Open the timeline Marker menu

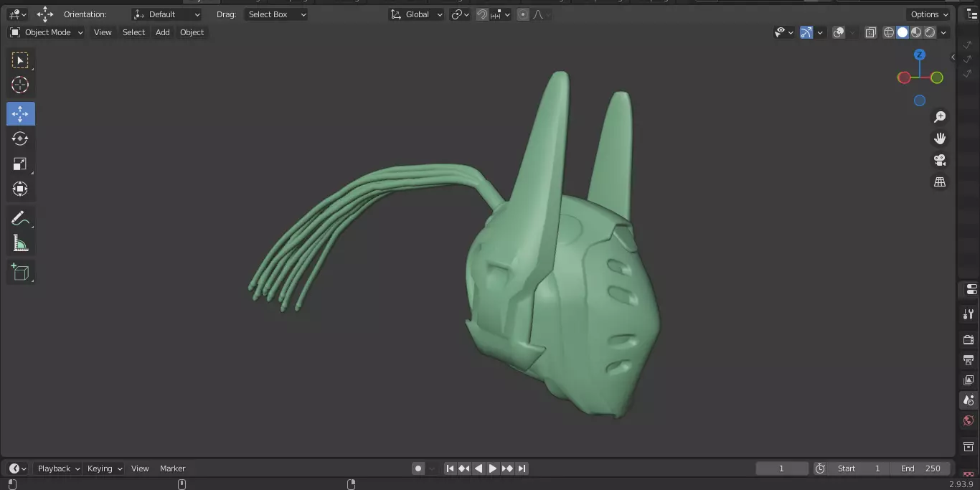[172, 468]
